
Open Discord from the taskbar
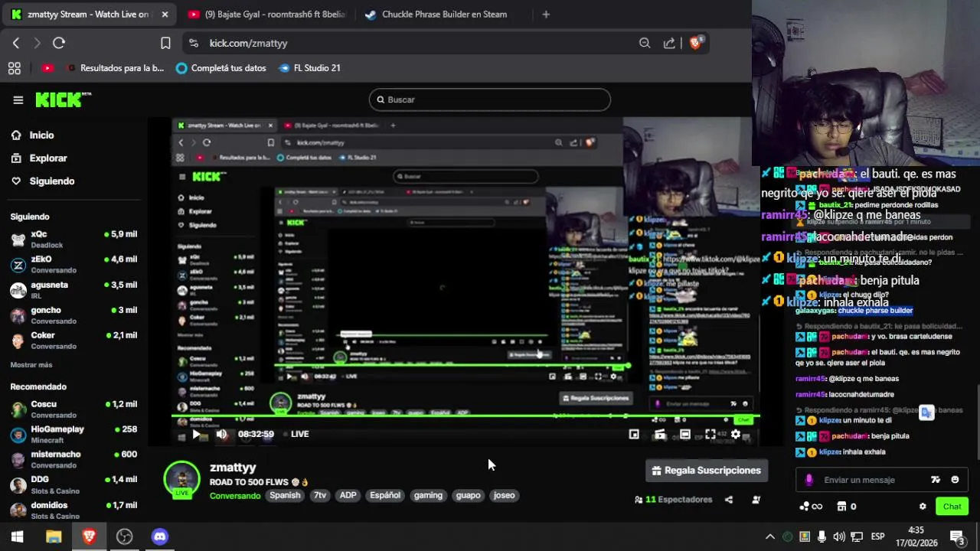159,536
